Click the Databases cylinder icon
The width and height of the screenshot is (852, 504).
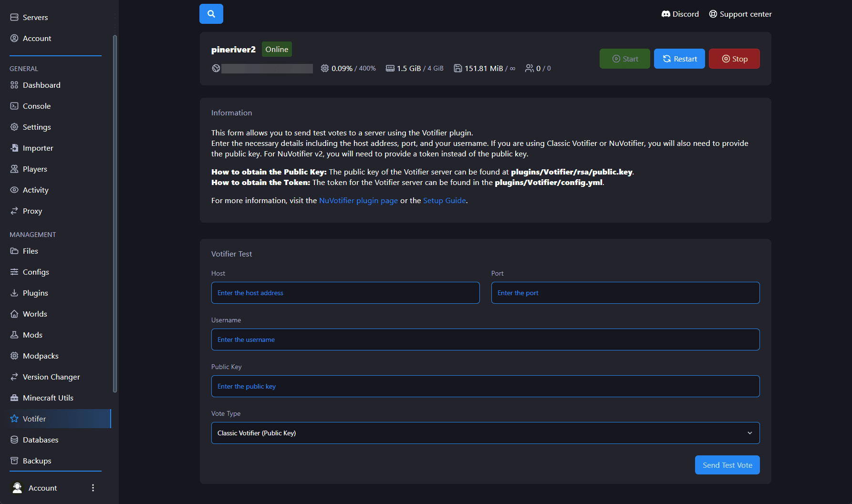coord(14,440)
